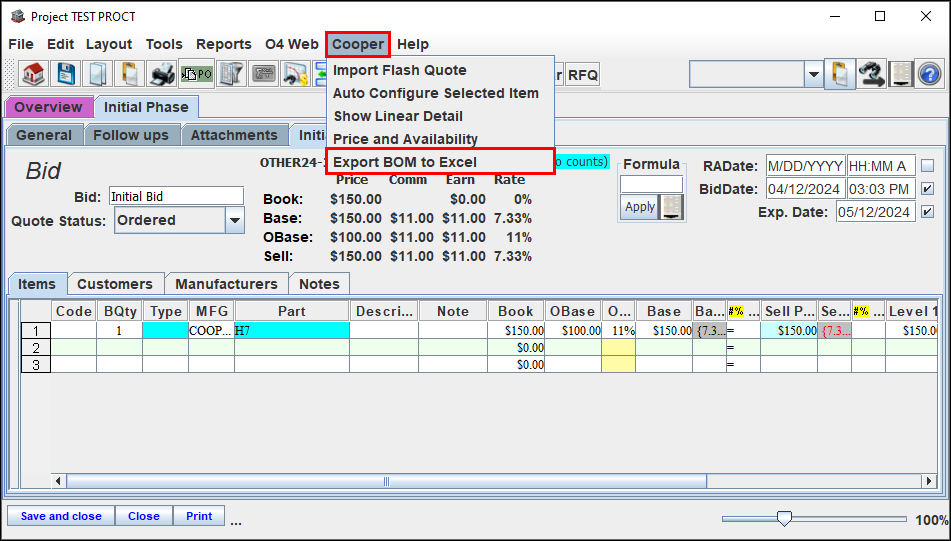Click the Save and close button

pyautogui.click(x=61, y=516)
